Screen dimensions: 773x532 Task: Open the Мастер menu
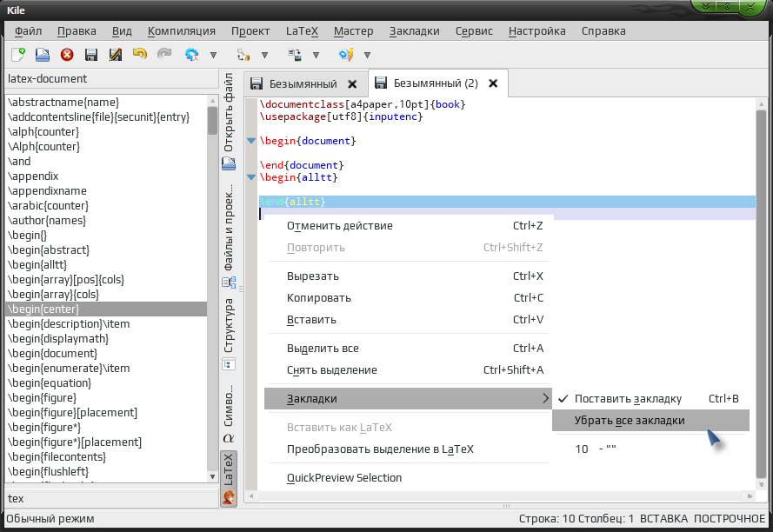coord(354,31)
